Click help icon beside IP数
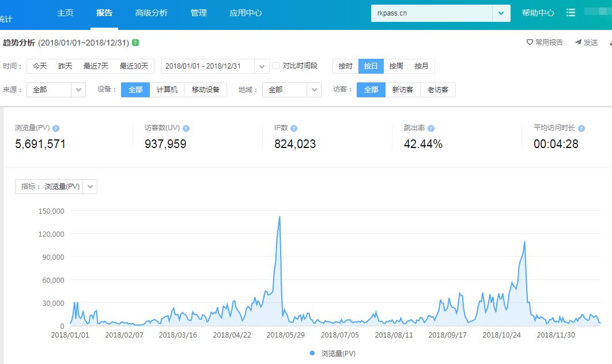This screenshot has height=364, width=612. click(x=294, y=128)
